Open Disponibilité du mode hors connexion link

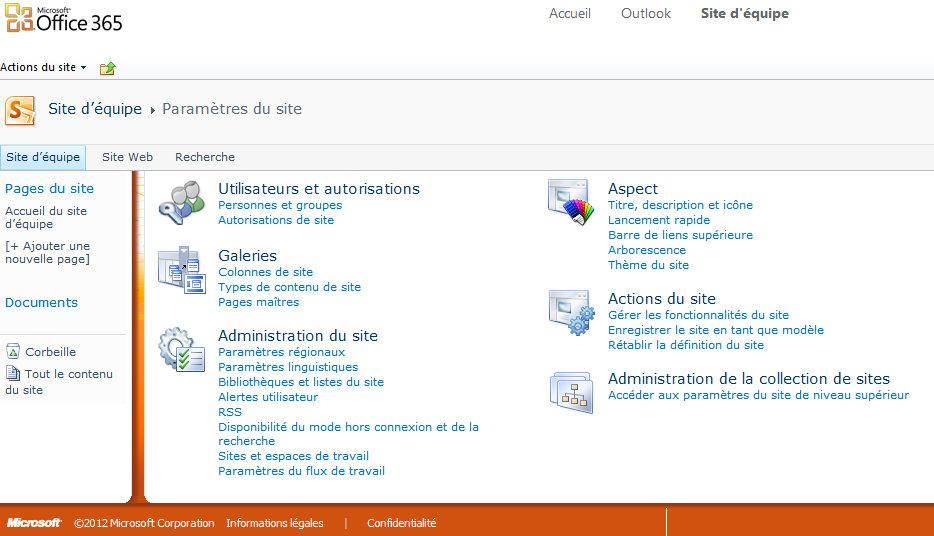coord(348,434)
